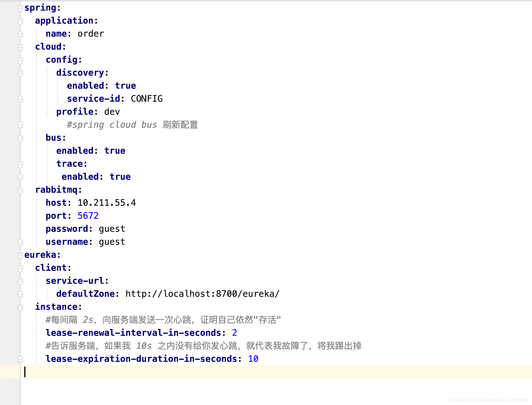Click the 'application' key
Image resolution: width=532 pixels, height=405 pixels.
(64, 21)
